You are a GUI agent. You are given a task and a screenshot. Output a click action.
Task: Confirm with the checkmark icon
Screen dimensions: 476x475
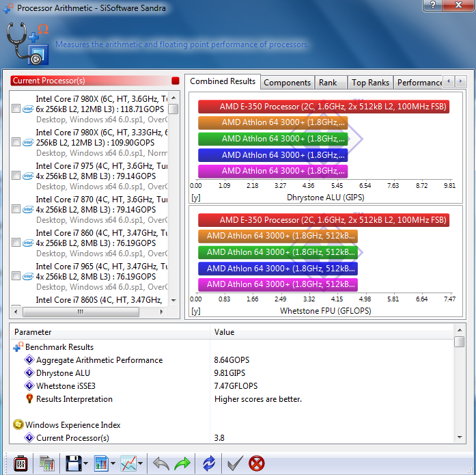coord(235,463)
